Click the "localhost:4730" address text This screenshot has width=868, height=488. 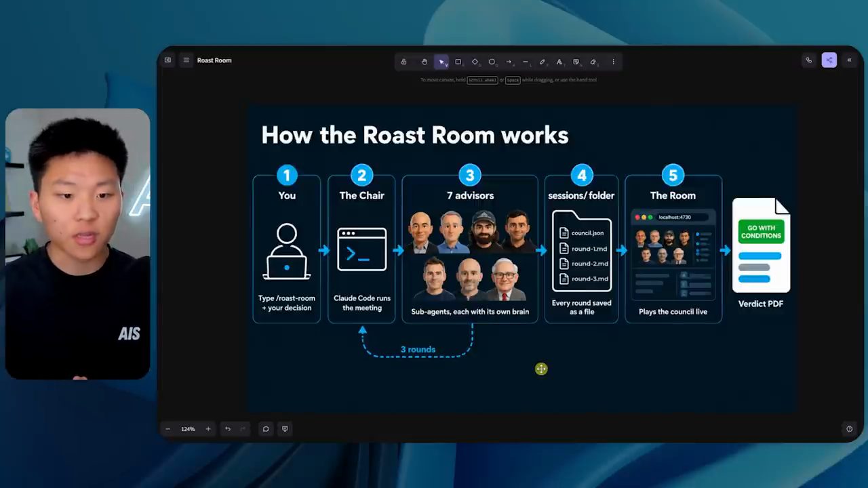(674, 218)
